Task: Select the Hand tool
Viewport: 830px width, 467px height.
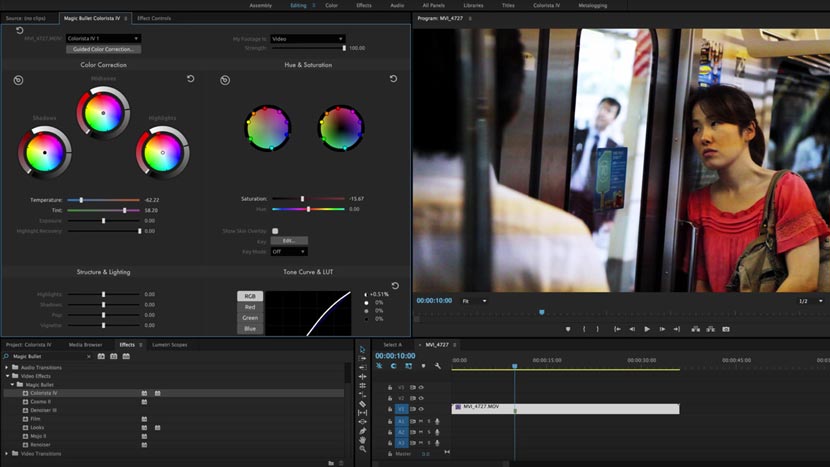Action: pos(362,439)
